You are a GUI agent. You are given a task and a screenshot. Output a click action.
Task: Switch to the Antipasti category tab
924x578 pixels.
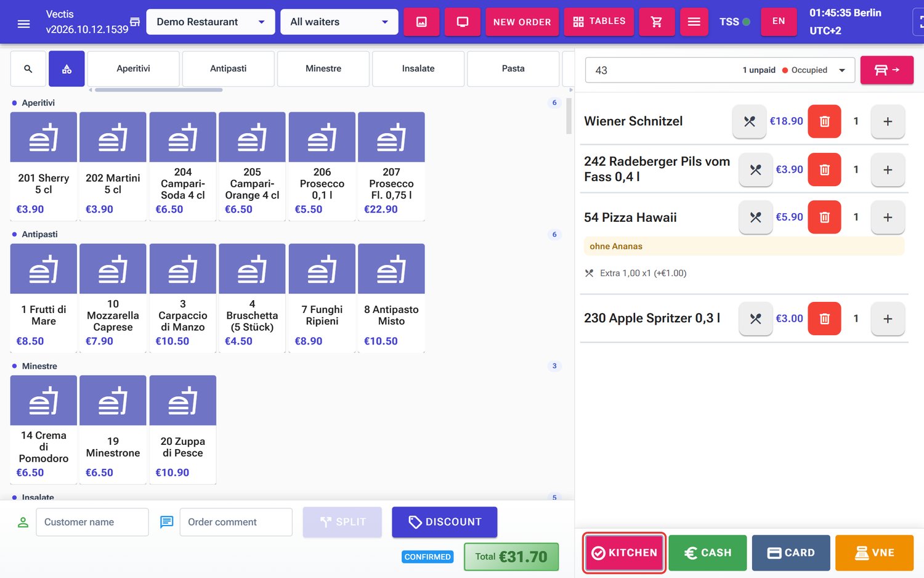(x=228, y=68)
